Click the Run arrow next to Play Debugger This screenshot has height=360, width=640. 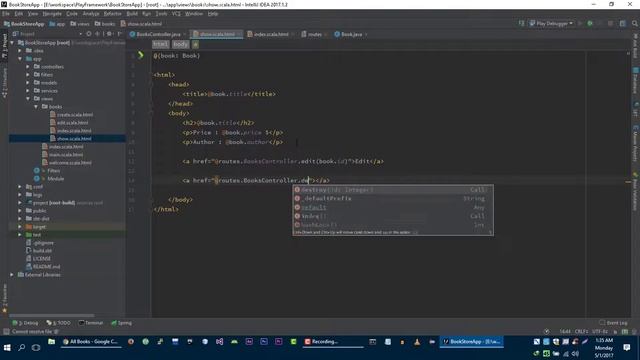[x=580, y=24]
